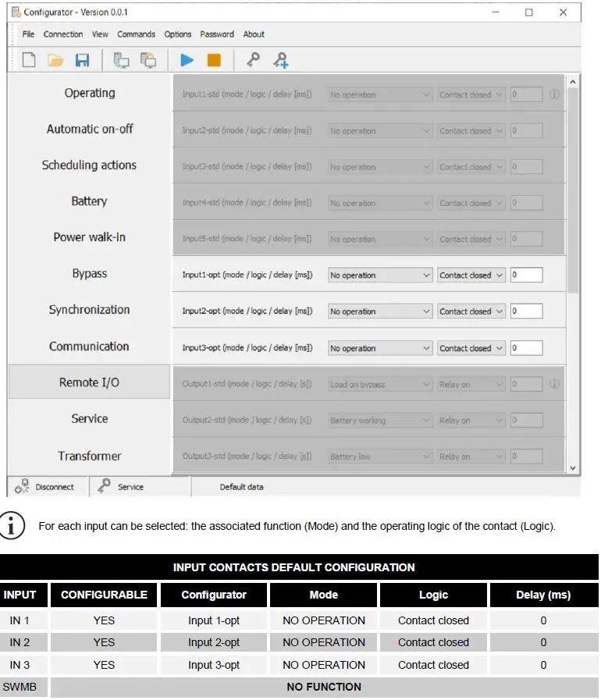Select the Remote I/O section

[x=89, y=382]
